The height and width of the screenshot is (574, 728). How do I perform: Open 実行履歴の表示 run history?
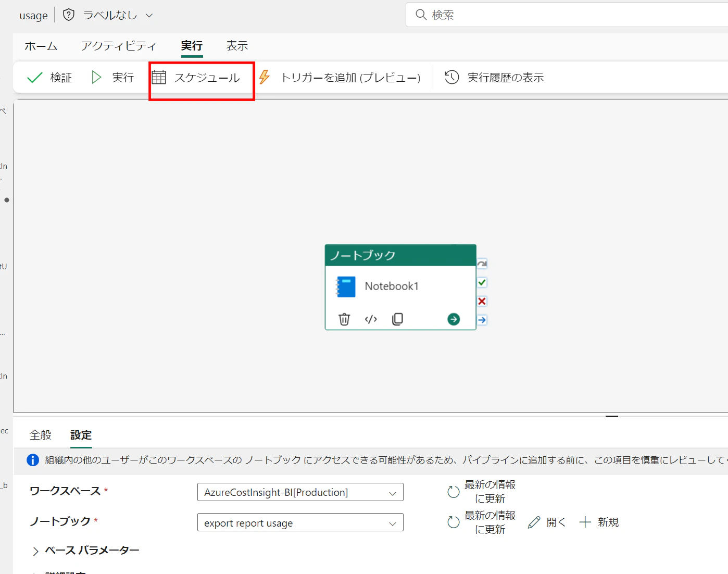(494, 78)
